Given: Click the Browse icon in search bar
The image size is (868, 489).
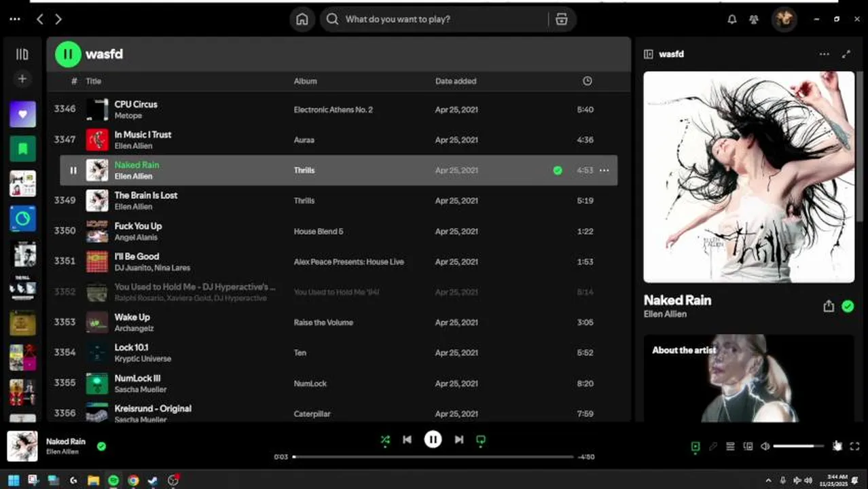Looking at the screenshot, I should point(561,19).
